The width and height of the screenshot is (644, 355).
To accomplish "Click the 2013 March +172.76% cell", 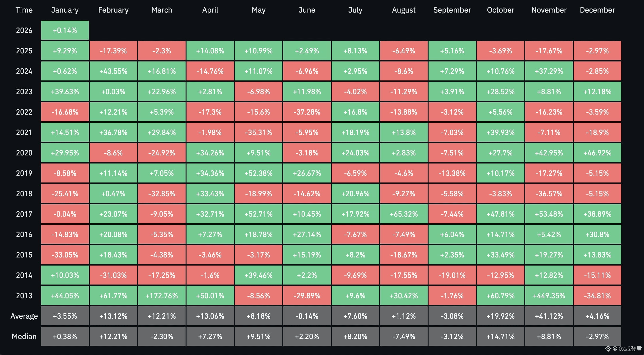I will point(162,296).
